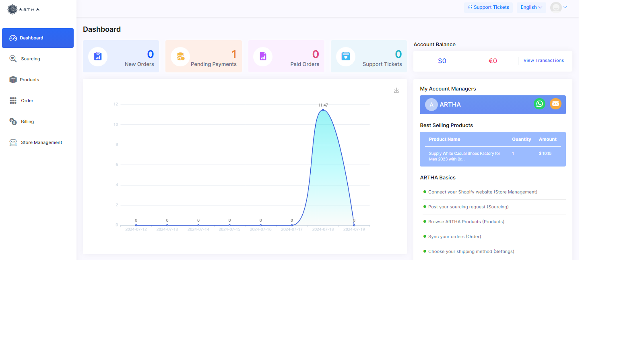Open Post your sourcing request item
This screenshot has height=362, width=644.
468,207
